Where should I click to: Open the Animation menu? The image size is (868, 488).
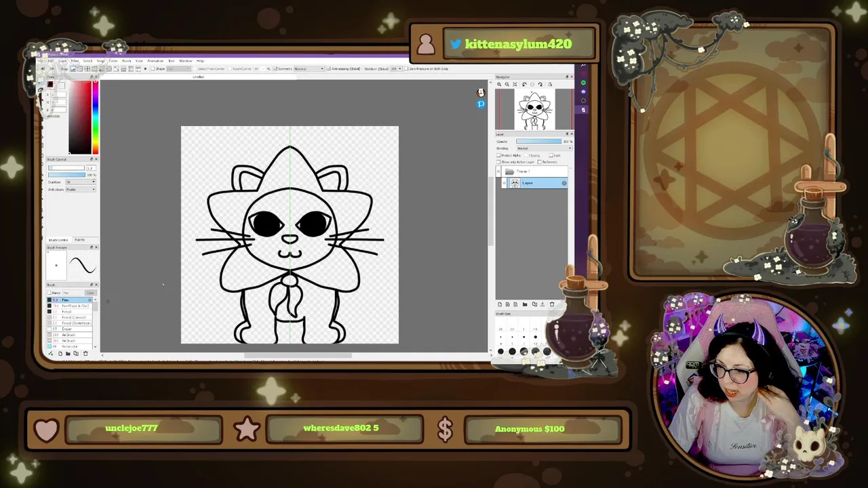155,61
